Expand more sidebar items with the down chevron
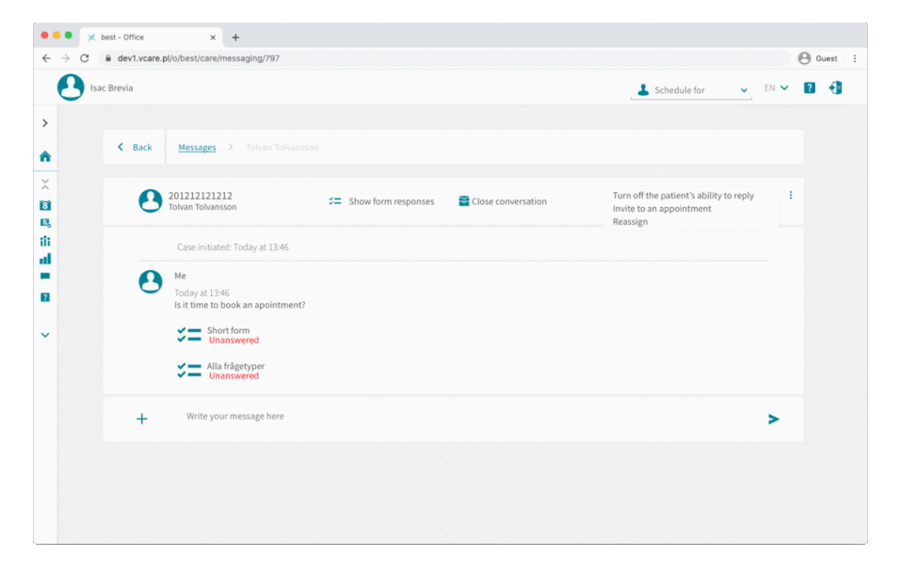Screen dimensions: 901x588 coord(45,335)
